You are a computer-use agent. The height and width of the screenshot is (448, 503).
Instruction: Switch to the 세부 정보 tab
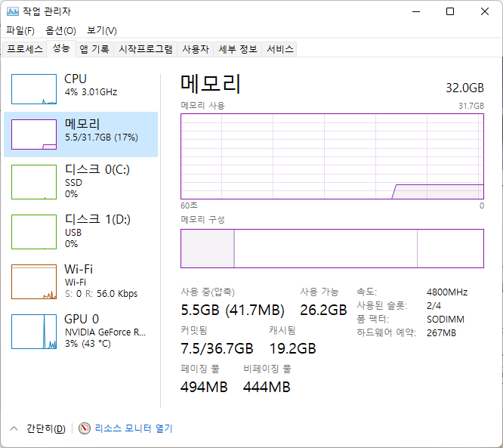click(x=238, y=49)
